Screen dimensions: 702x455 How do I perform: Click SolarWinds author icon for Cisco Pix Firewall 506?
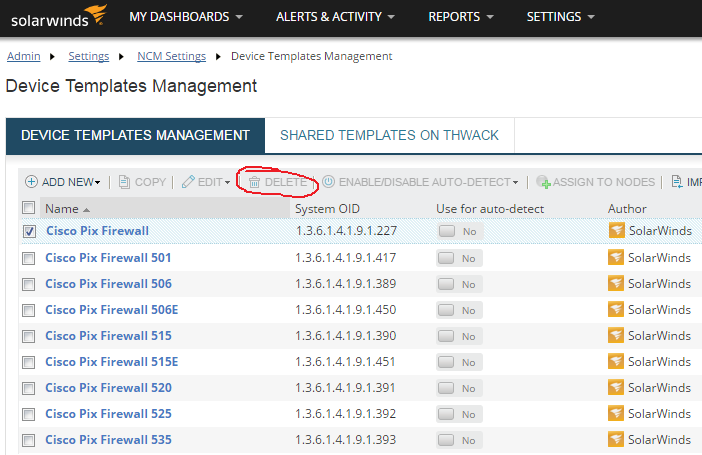(x=616, y=283)
